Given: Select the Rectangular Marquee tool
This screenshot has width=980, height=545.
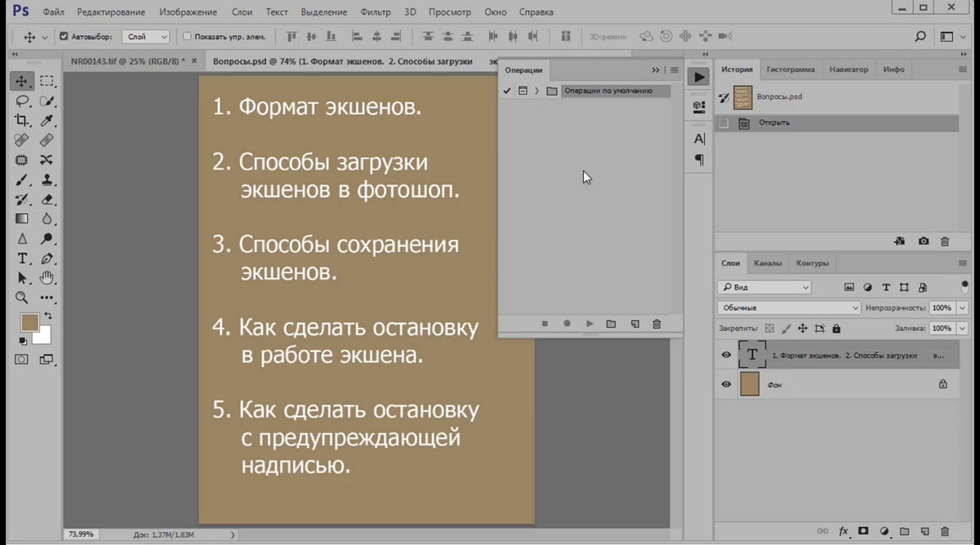Looking at the screenshot, I should [47, 81].
